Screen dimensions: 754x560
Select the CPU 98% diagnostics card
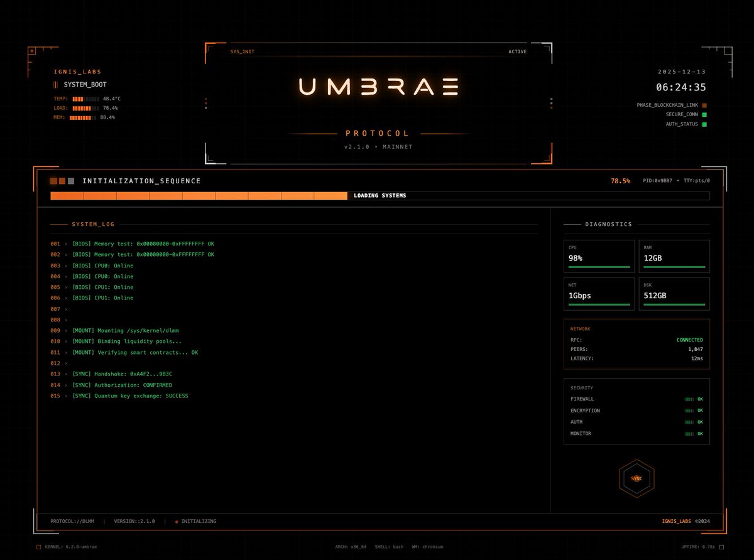pos(599,256)
